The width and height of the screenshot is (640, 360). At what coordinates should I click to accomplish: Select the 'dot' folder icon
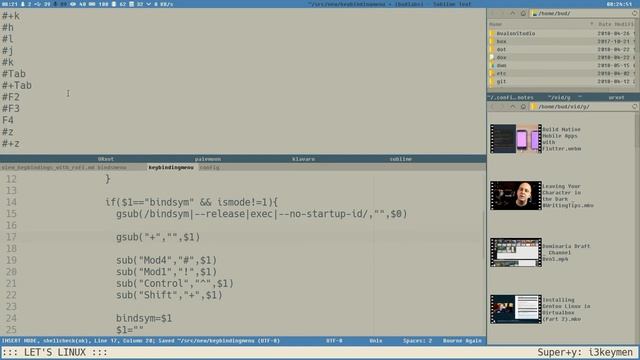coord(492,49)
